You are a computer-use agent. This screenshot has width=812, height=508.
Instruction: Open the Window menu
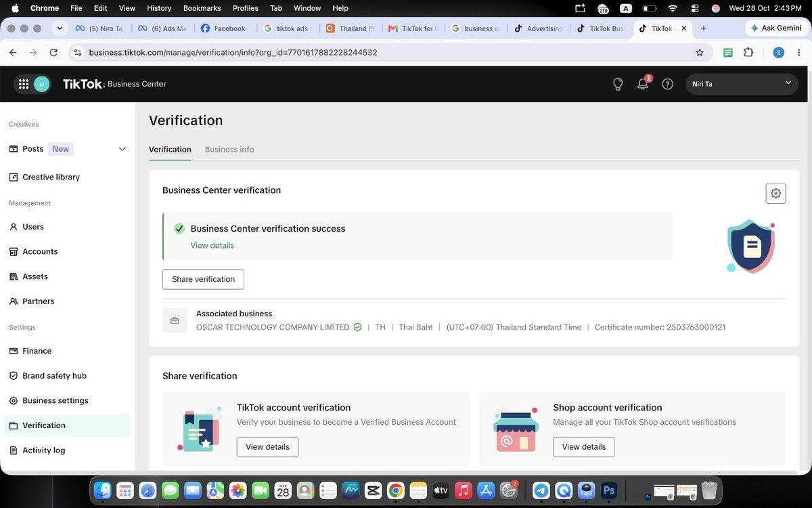(307, 8)
